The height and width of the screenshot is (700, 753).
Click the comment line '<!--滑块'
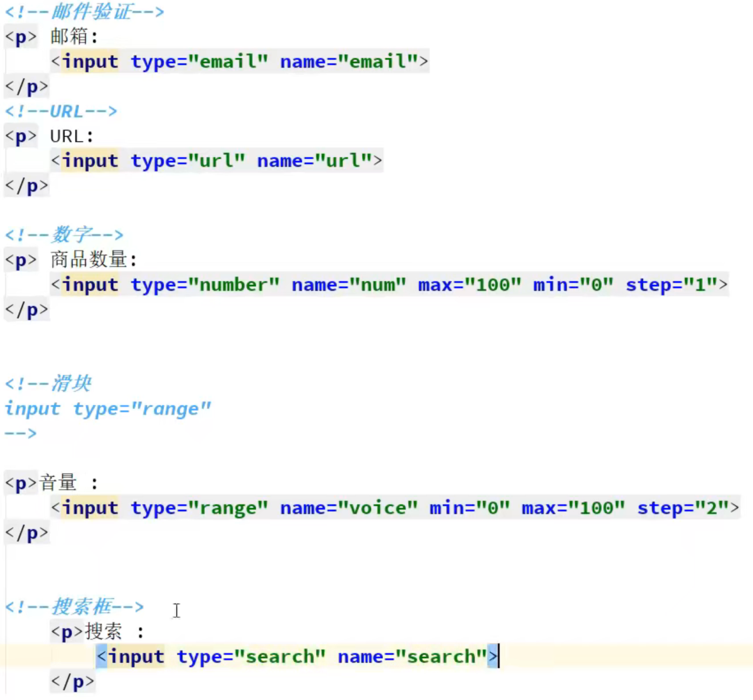[48, 383]
